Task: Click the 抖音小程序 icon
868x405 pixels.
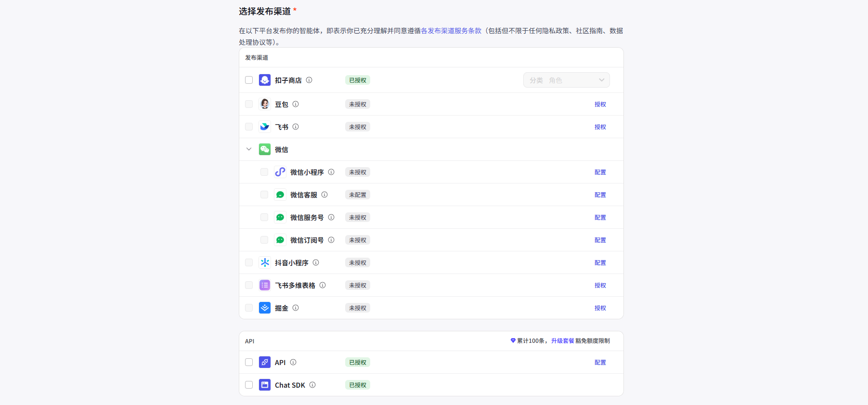Action: (x=265, y=262)
